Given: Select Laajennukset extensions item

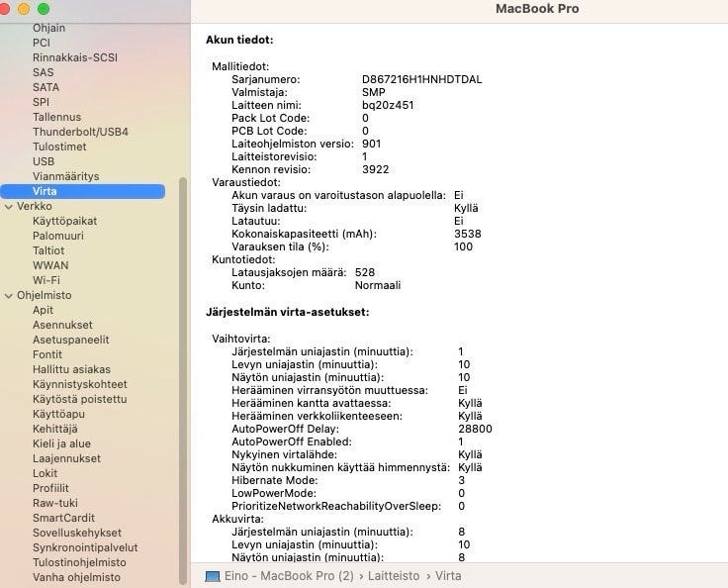Looking at the screenshot, I should tap(66, 459).
